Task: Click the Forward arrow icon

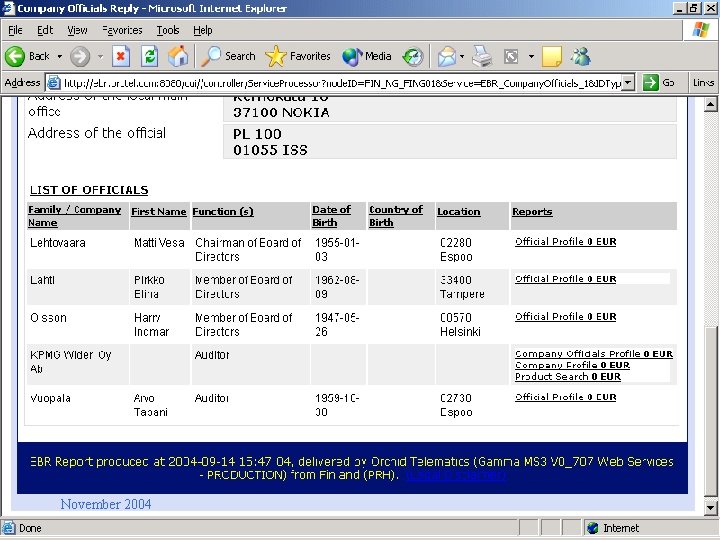Action: click(x=80, y=56)
